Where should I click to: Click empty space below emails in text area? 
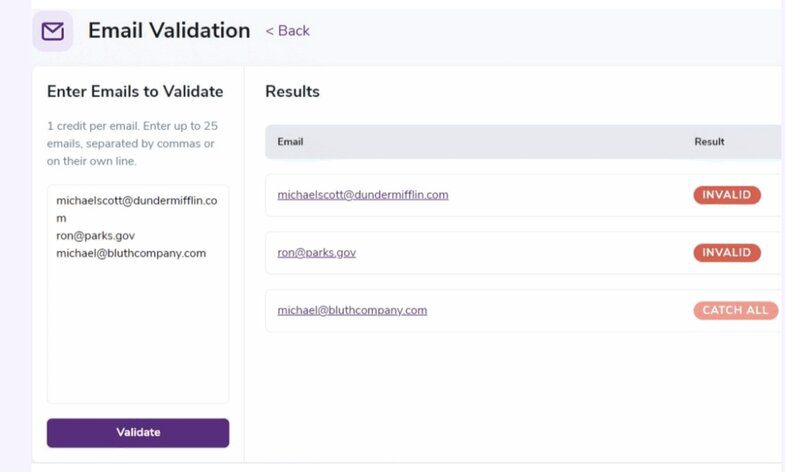click(137, 340)
